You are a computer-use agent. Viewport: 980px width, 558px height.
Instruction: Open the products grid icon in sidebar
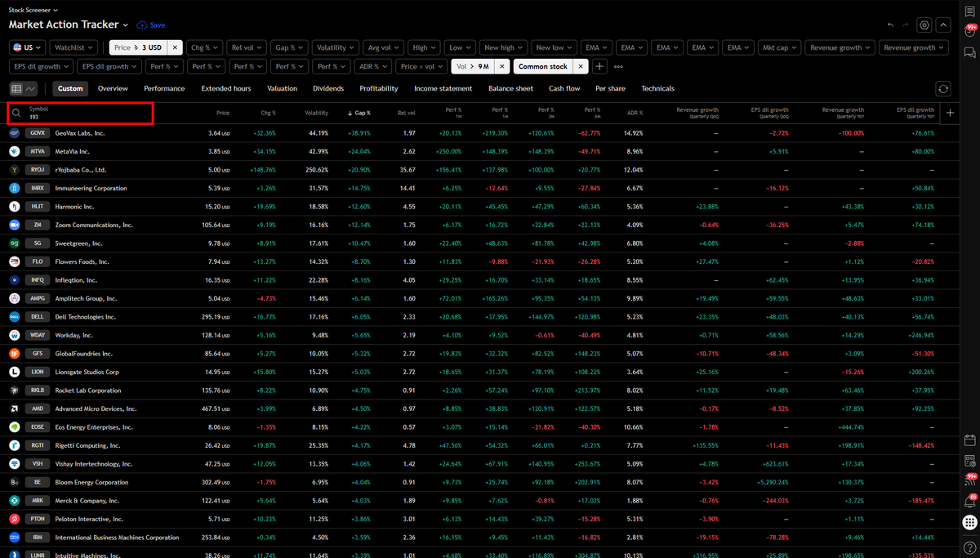[969, 522]
